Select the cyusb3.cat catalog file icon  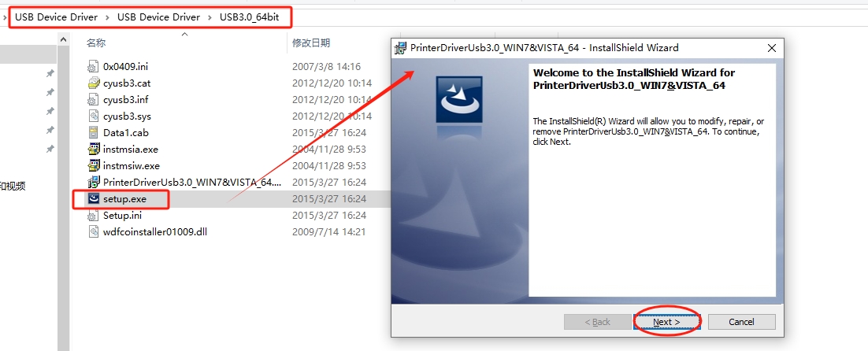94,83
